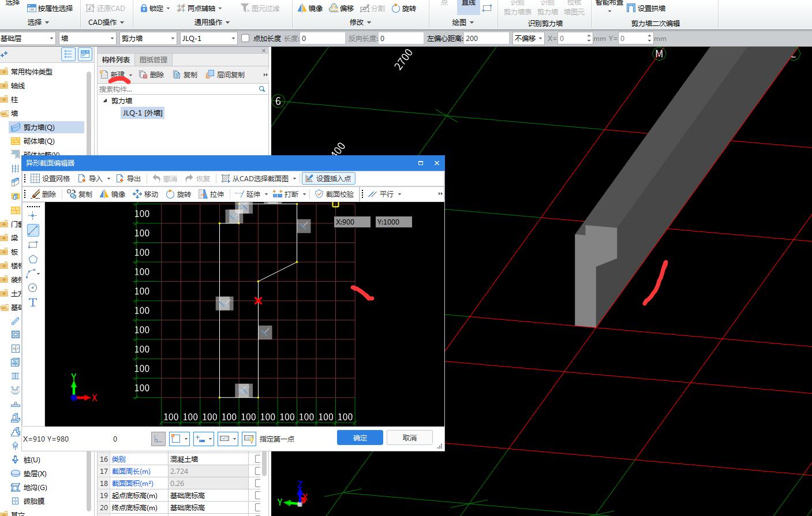Click 确定 to confirm section editor

click(x=360, y=438)
